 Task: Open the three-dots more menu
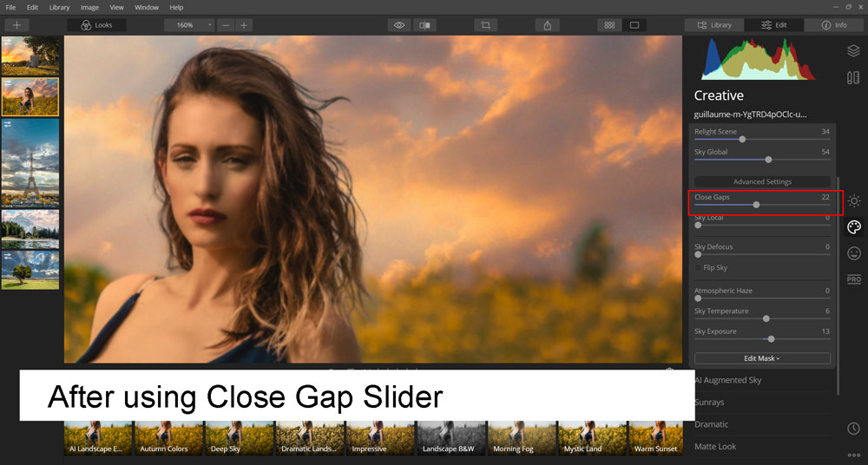point(853,455)
